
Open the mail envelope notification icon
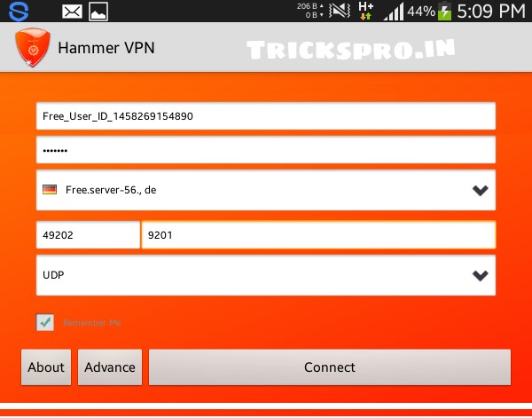[72, 12]
